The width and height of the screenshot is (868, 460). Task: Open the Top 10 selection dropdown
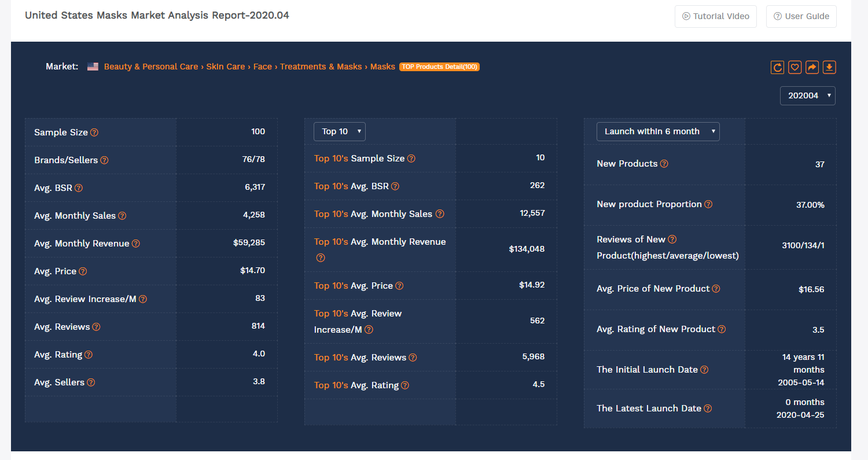click(339, 131)
